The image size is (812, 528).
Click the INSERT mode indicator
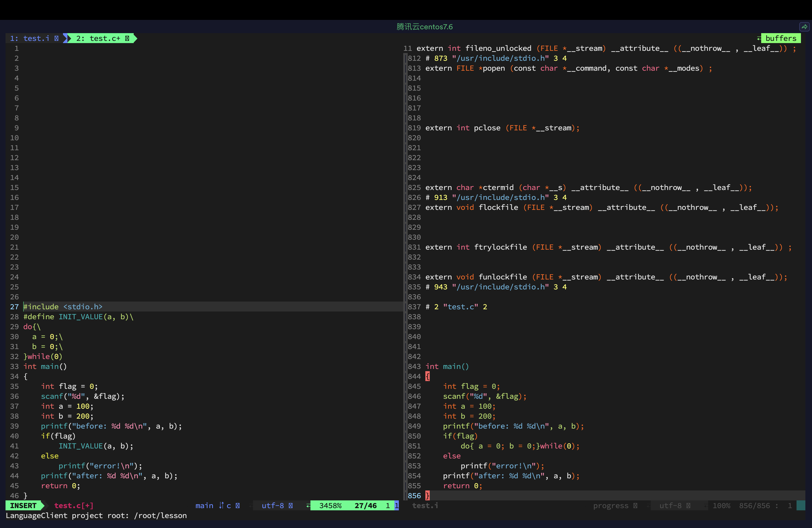click(x=23, y=505)
